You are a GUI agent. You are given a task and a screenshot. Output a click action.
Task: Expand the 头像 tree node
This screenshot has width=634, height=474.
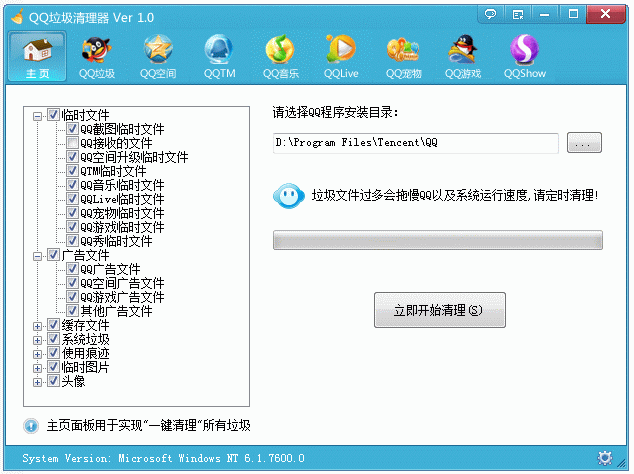click(37, 382)
